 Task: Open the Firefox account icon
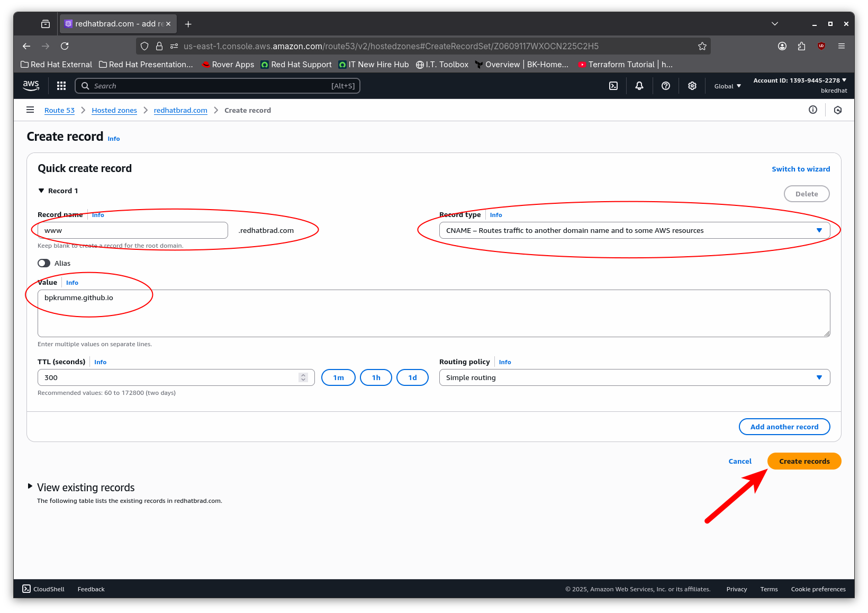[x=782, y=46]
